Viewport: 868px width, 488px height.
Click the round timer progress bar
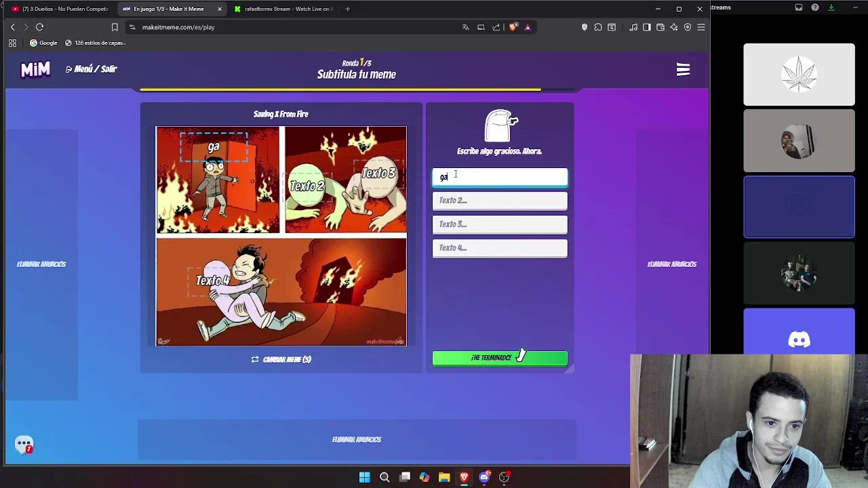(357, 89)
